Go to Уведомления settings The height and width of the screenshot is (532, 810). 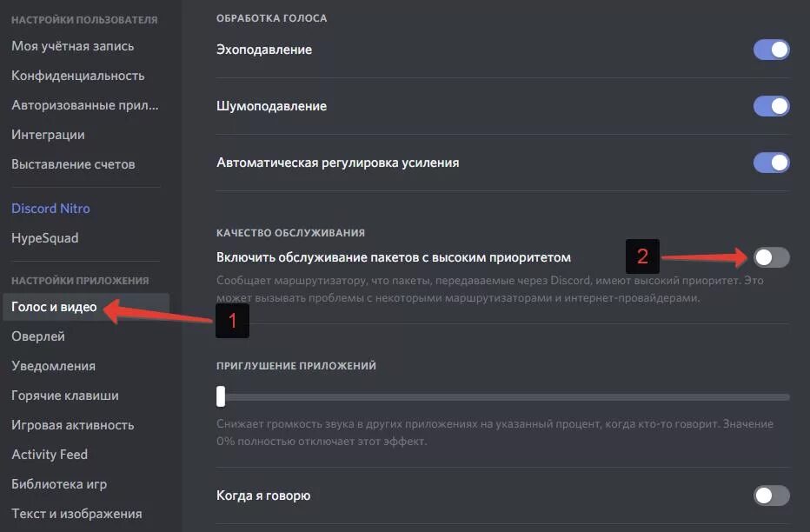point(53,366)
